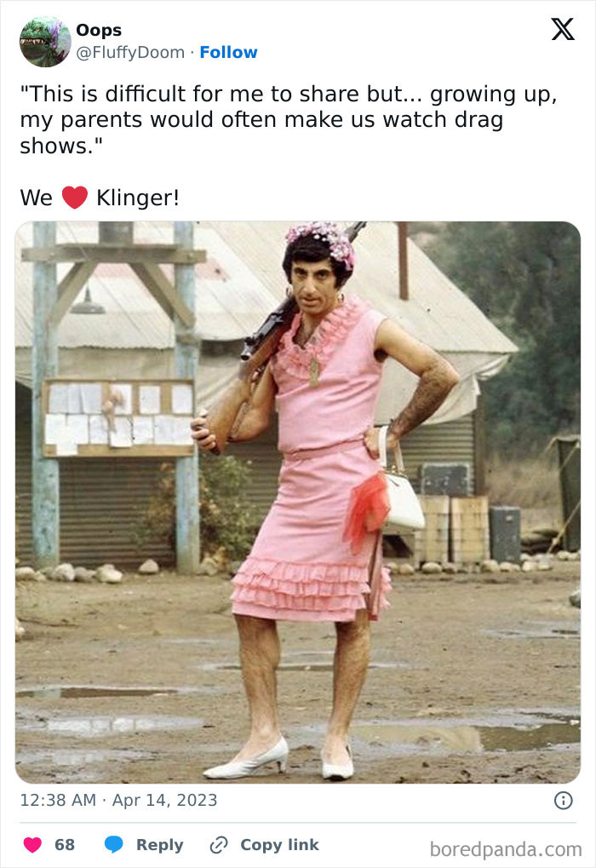Click the quoted tweet text about drag shows

(x=288, y=119)
